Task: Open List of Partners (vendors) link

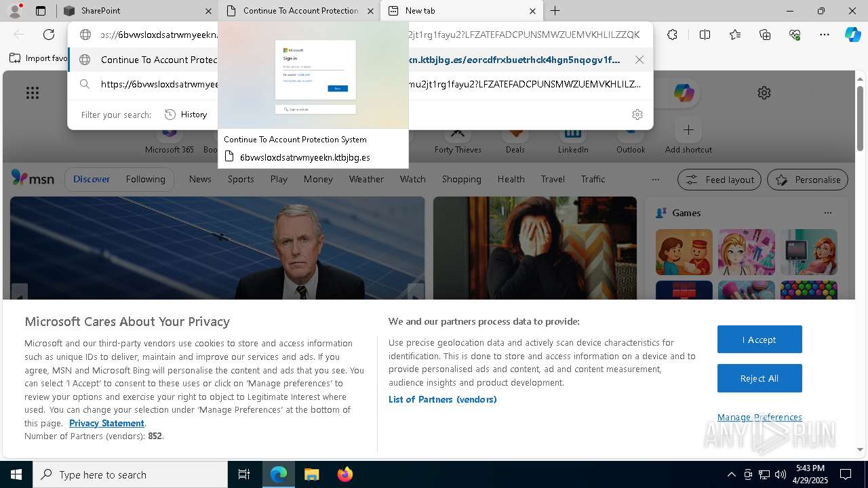Action: tap(442, 399)
